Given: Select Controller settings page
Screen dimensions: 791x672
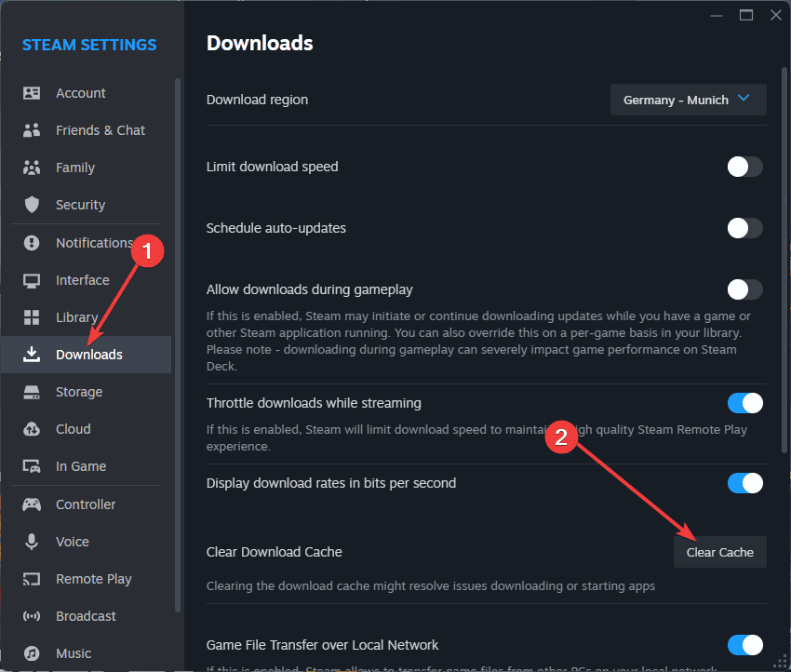Looking at the screenshot, I should 87,504.
